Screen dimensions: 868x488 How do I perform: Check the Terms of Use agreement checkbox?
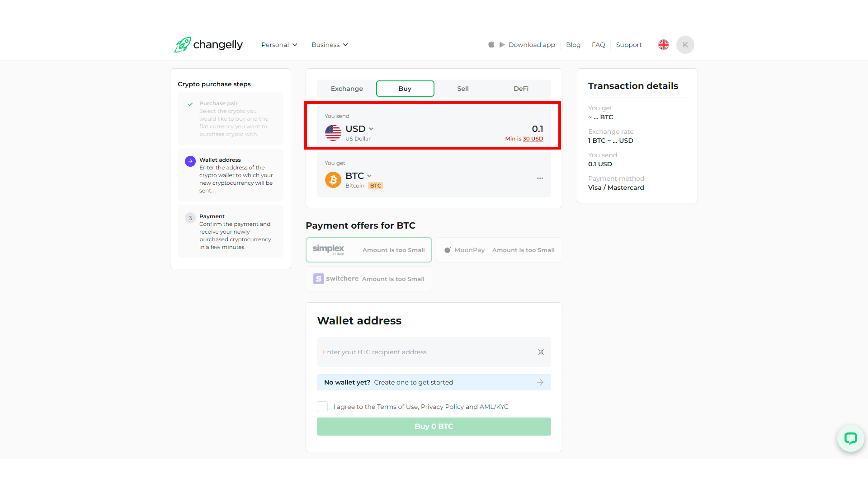coord(322,406)
